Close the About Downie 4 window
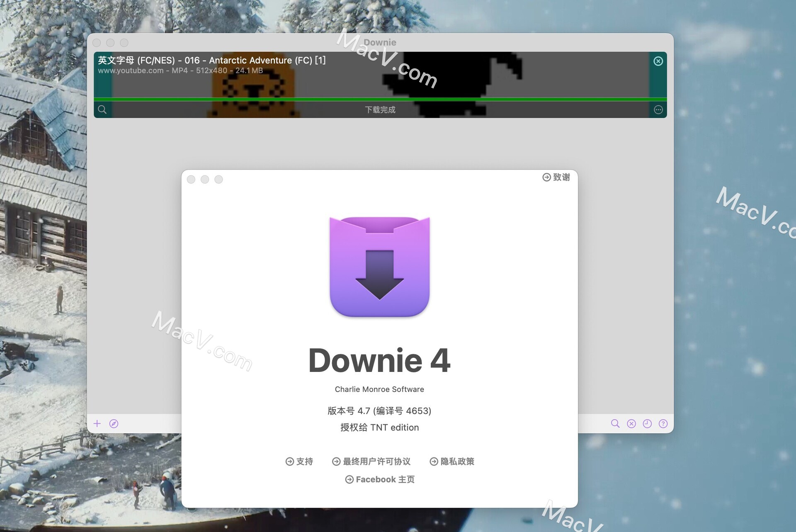796x532 pixels. [191, 179]
